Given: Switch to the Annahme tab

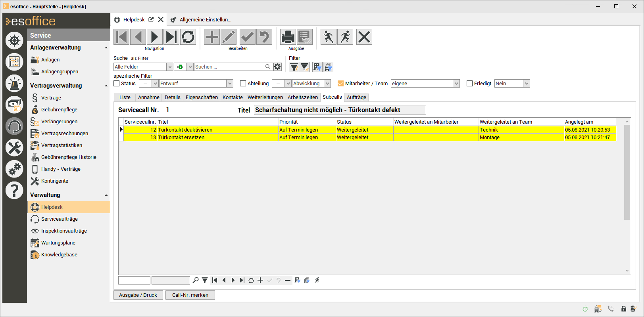Looking at the screenshot, I should click(x=149, y=97).
